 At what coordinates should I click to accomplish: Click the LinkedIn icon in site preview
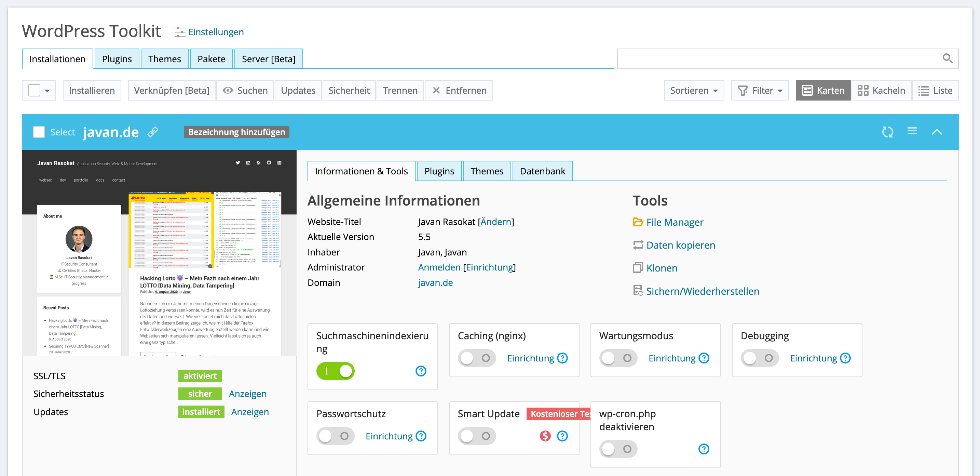click(x=248, y=163)
